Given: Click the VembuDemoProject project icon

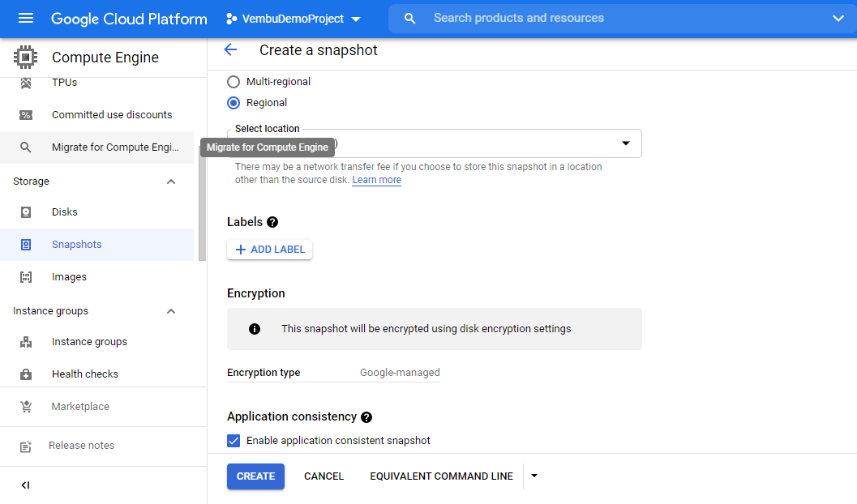Looking at the screenshot, I should (232, 19).
